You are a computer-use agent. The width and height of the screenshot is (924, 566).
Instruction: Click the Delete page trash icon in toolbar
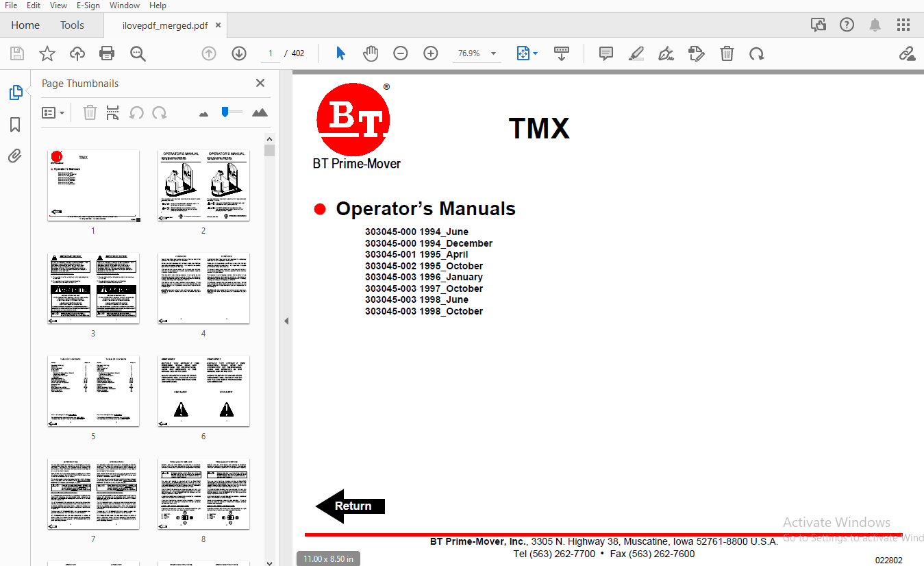727,53
